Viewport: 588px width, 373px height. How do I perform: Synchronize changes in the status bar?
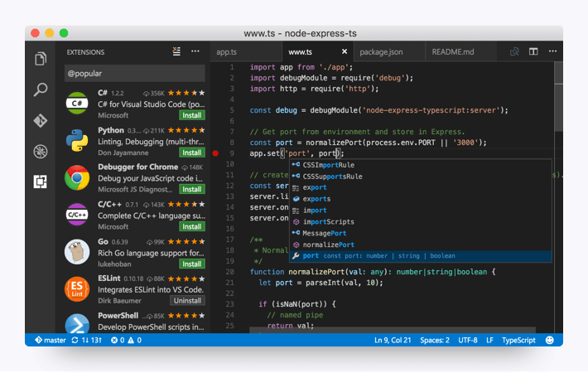point(87,341)
